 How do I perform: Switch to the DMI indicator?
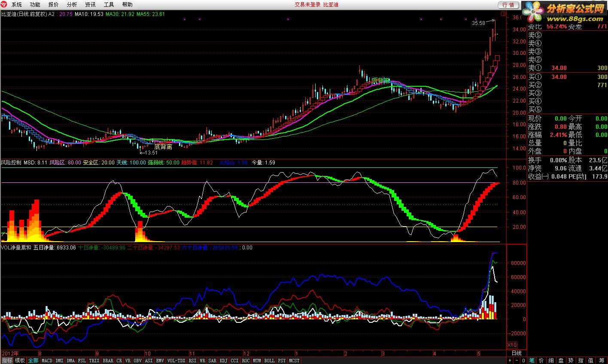click(x=60, y=361)
